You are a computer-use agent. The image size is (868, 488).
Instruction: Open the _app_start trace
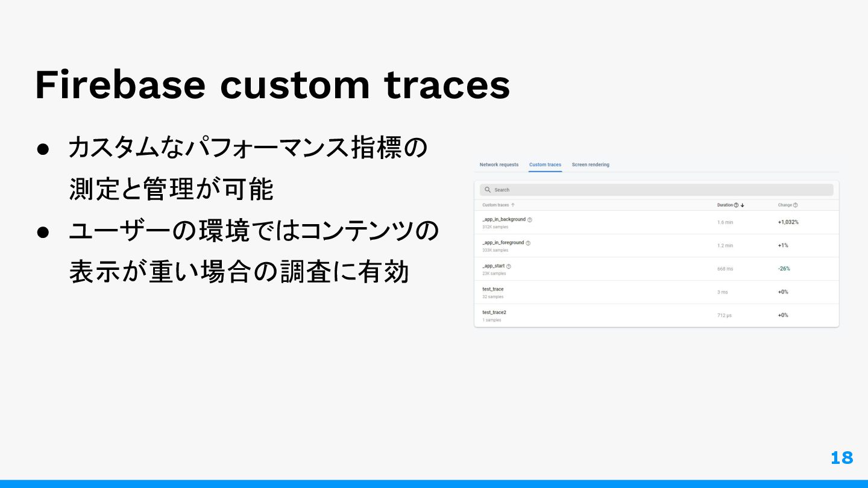(656, 269)
